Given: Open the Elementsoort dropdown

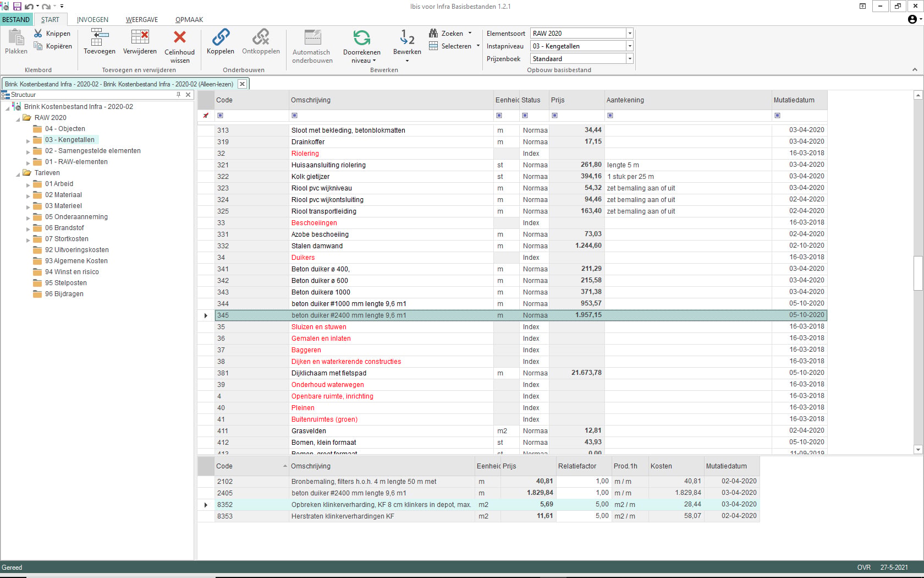Looking at the screenshot, I should 630,34.
